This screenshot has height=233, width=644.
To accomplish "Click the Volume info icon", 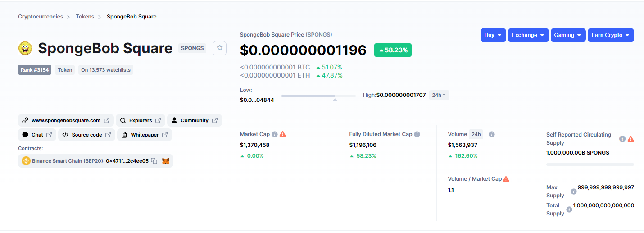I will [x=492, y=134].
